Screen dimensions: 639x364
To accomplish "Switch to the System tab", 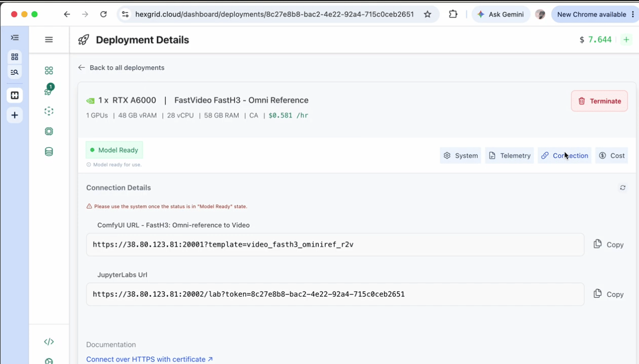I will click(x=461, y=155).
